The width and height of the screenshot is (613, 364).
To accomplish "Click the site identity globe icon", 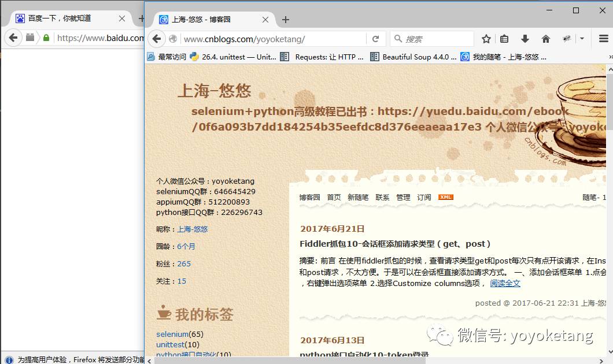I will coord(173,39).
